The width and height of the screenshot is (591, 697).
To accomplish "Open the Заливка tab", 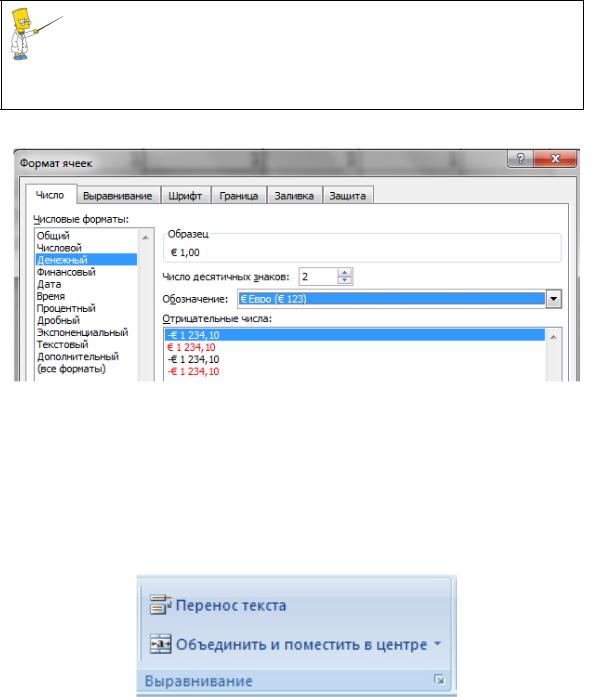I will click(294, 196).
